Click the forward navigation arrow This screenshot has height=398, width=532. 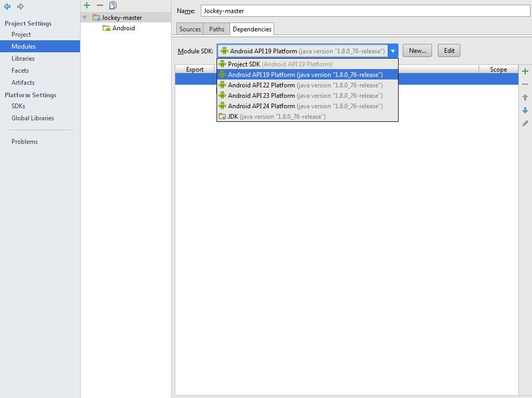point(20,7)
